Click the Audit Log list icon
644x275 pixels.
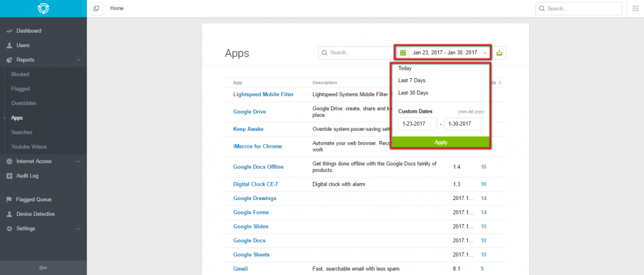click(9, 176)
